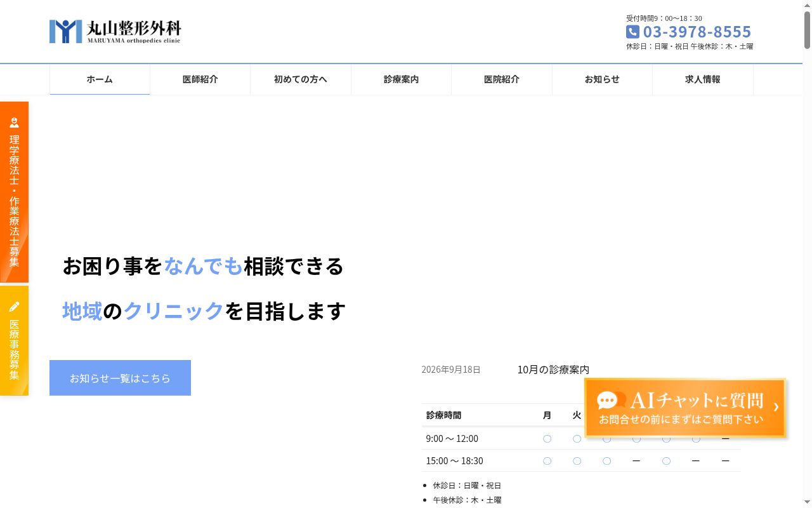Click the 月 column header
812x508 pixels.
tap(547, 415)
